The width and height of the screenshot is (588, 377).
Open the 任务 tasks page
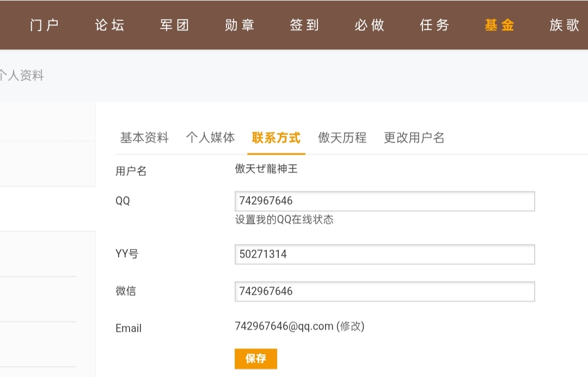coord(434,25)
